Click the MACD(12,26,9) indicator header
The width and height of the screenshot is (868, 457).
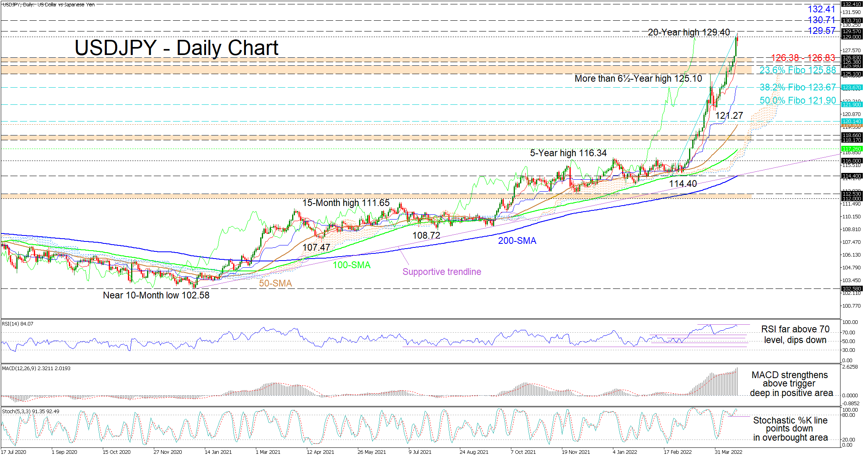(x=36, y=368)
